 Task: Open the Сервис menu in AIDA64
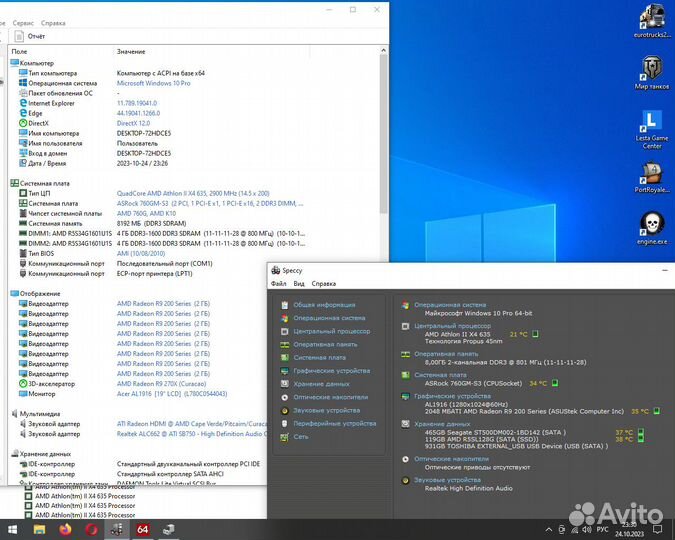[x=23, y=23]
